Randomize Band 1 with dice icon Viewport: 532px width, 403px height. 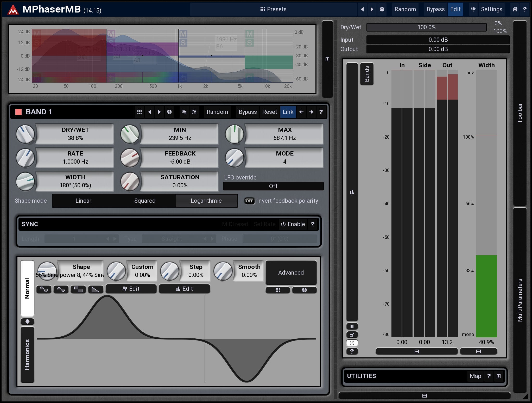pyautogui.click(x=169, y=112)
